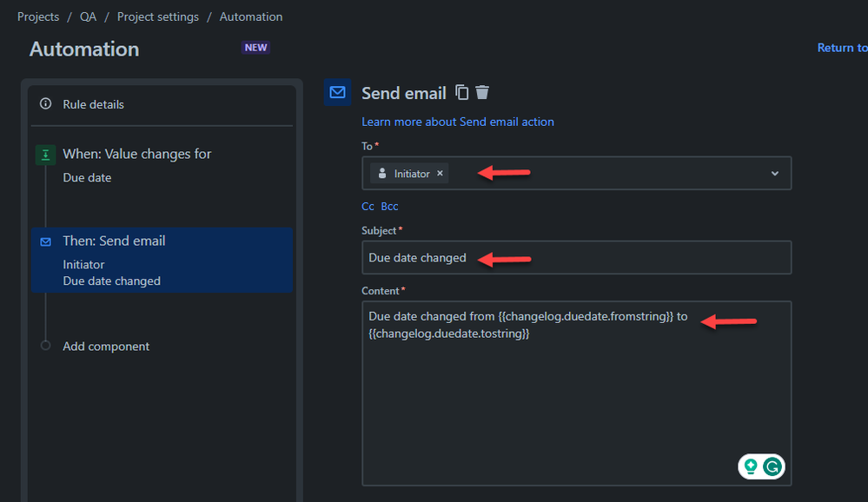This screenshot has height=502, width=868.
Task: Select the Add component radio circle
Action: coord(44,346)
